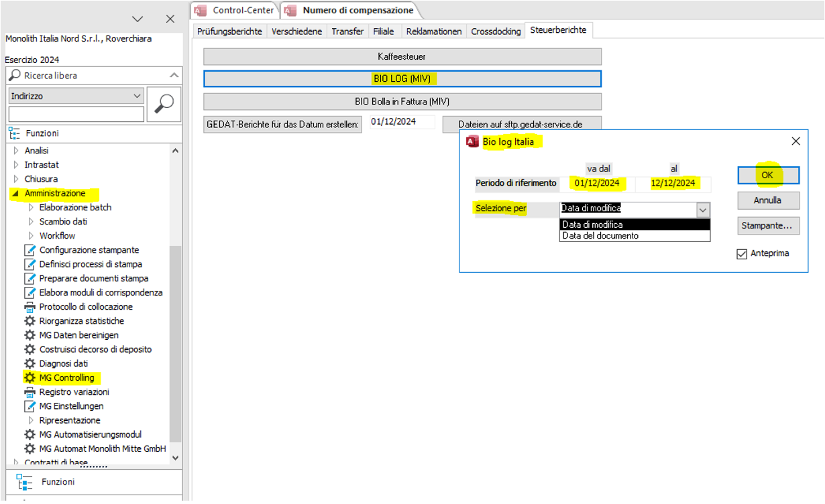Open MG Controlling gear item
Image resolution: width=825 pixels, height=504 pixels.
[66, 378]
